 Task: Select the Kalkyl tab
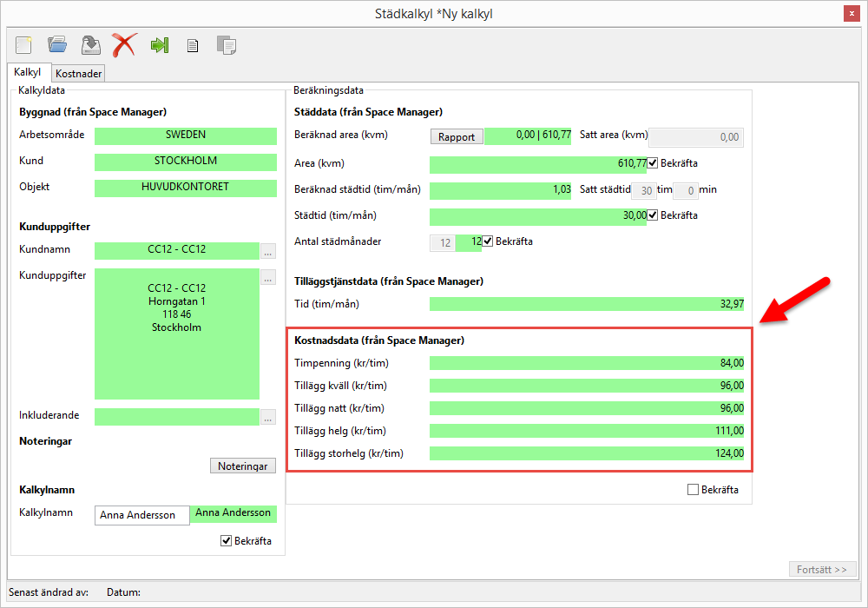point(28,73)
